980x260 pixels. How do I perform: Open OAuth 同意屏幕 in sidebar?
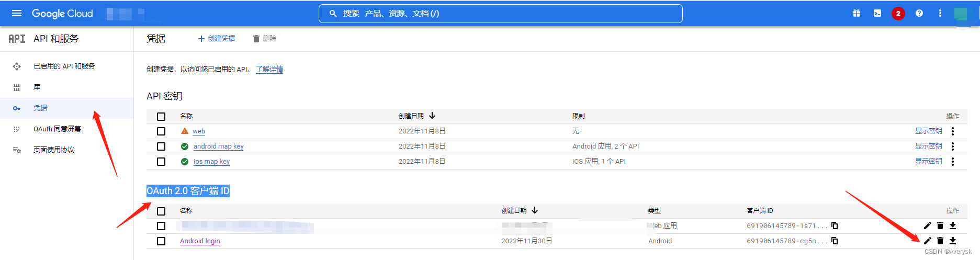(66, 129)
